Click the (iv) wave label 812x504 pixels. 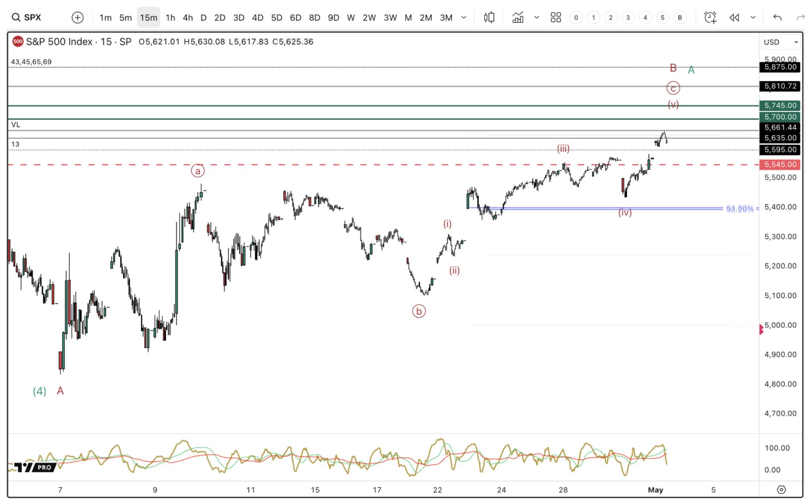click(x=625, y=213)
